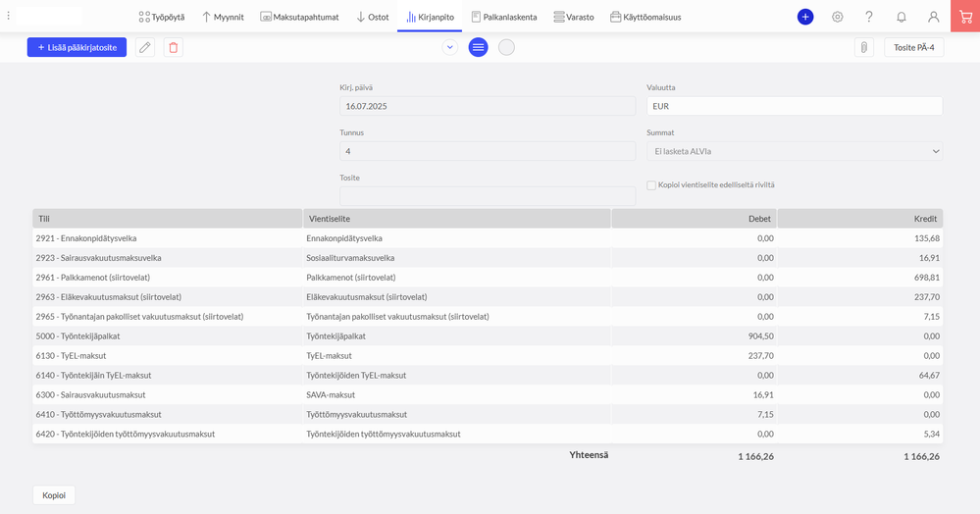Open the user profile icon
This screenshot has height=514, width=980.
[x=933, y=17]
